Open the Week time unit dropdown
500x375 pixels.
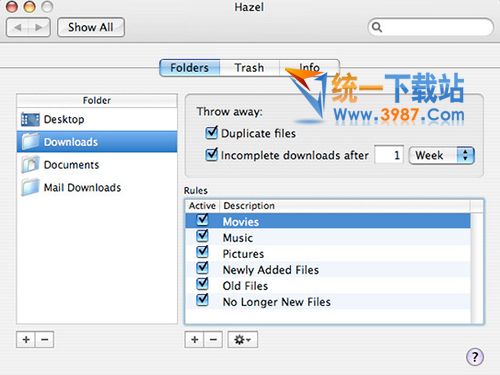(442, 155)
